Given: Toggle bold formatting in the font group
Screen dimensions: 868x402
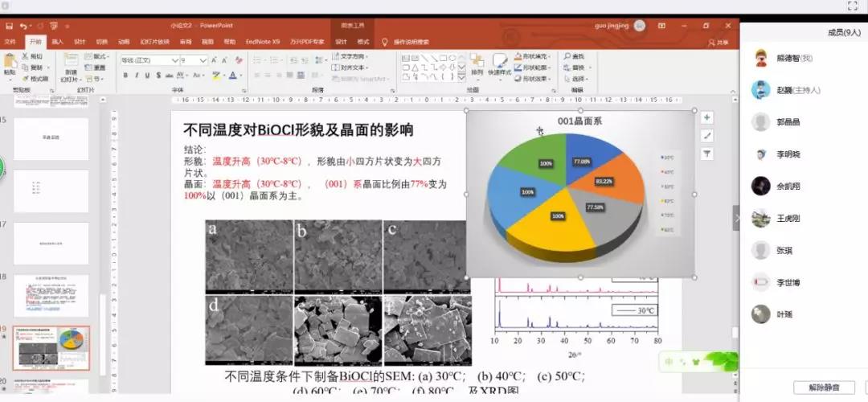Looking at the screenshot, I should tap(125, 76).
